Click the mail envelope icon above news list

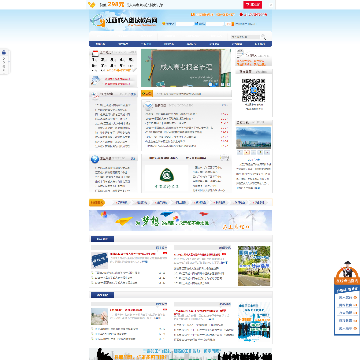point(148,106)
